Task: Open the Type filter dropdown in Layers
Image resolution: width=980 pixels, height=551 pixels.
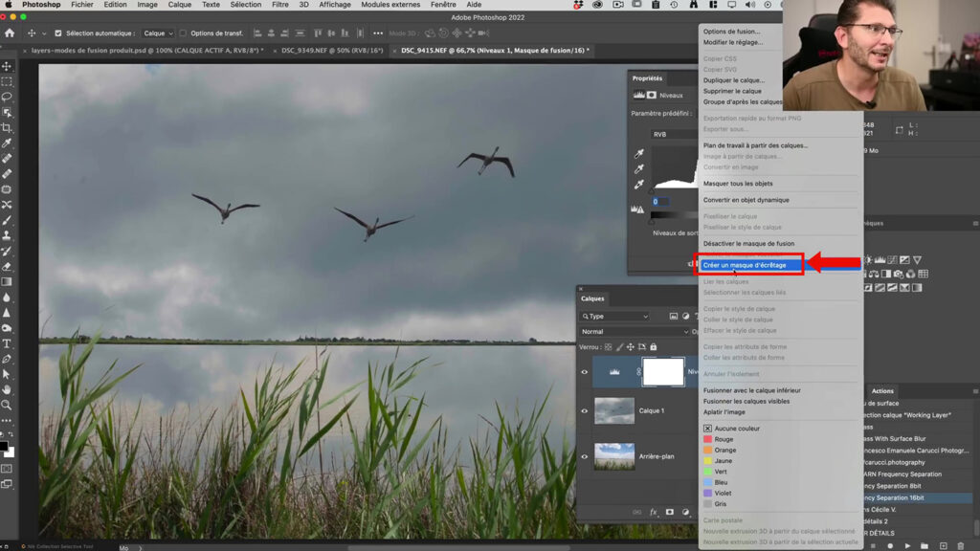Action: point(613,317)
